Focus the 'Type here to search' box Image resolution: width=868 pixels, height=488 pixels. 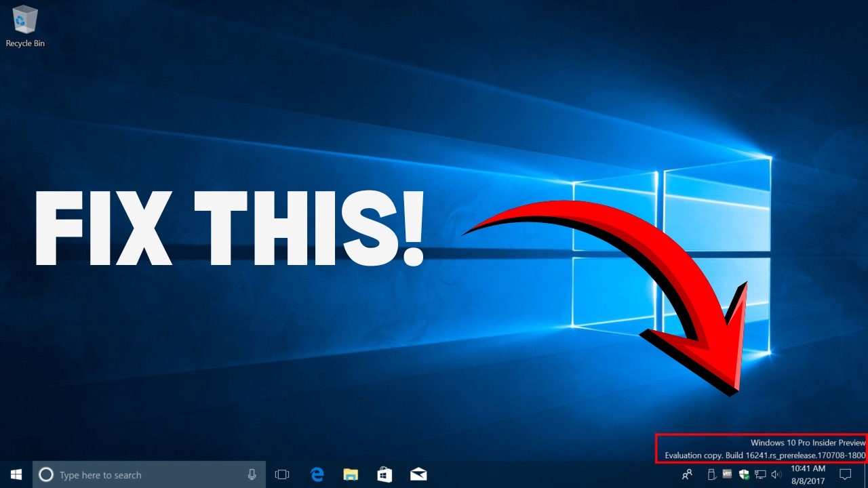(149, 475)
